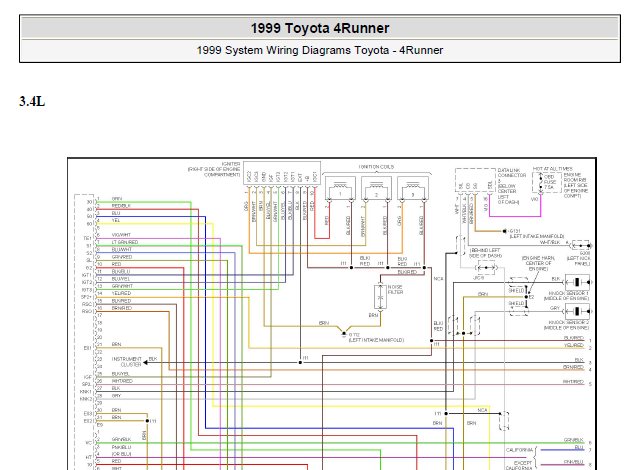The height and width of the screenshot is (470, 624).
Task: Click 'YEL' wire label at pin 4
Action: [116, 220]
